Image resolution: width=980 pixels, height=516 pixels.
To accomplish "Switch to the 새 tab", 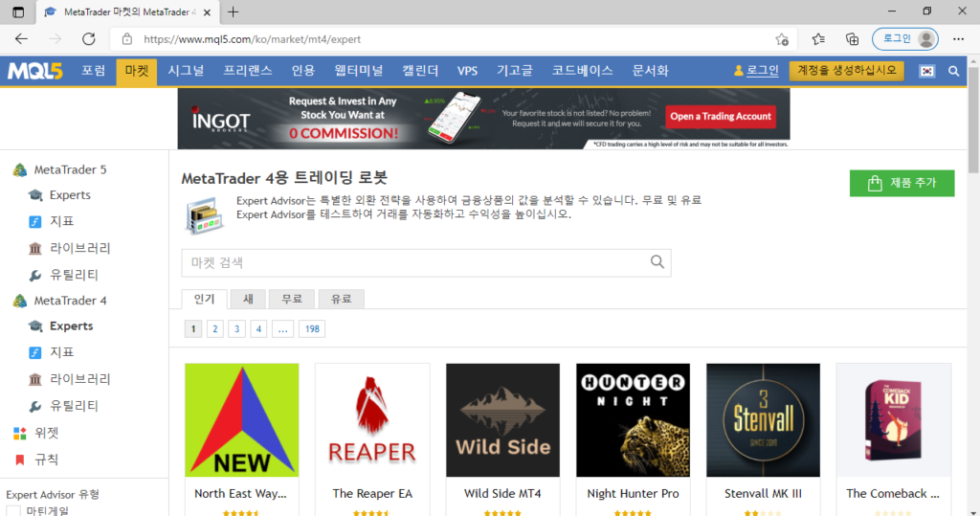I will click(248, 299).
